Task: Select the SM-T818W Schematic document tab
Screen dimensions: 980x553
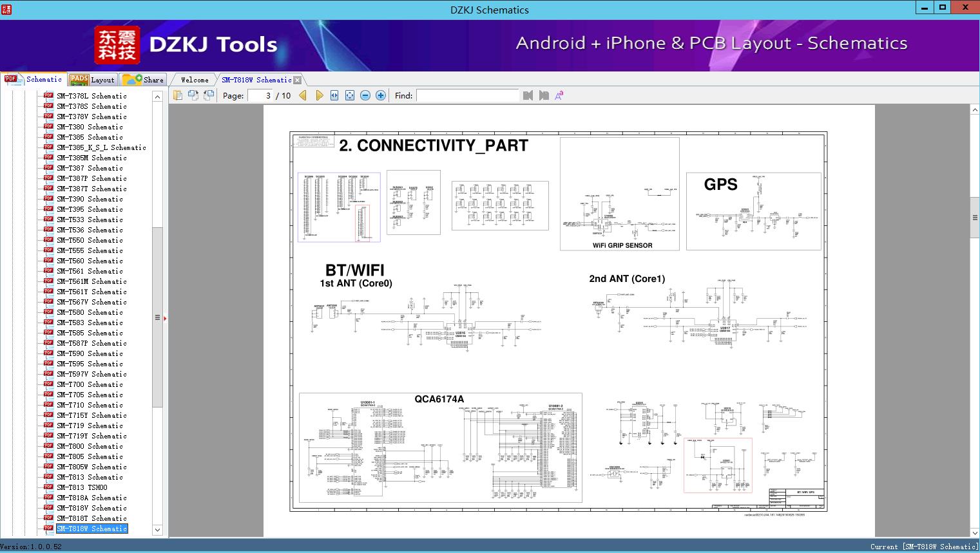Action: (x=256, y=80)
